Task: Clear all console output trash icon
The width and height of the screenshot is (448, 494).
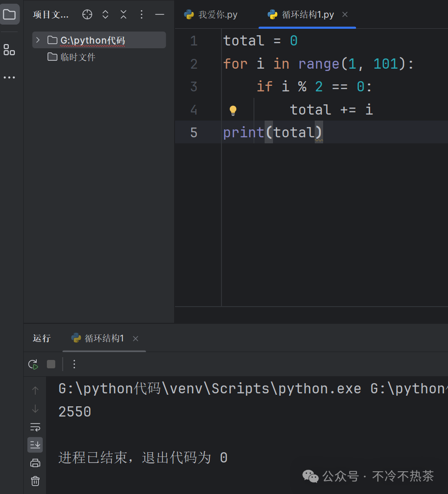Action: tap(35, 481)
